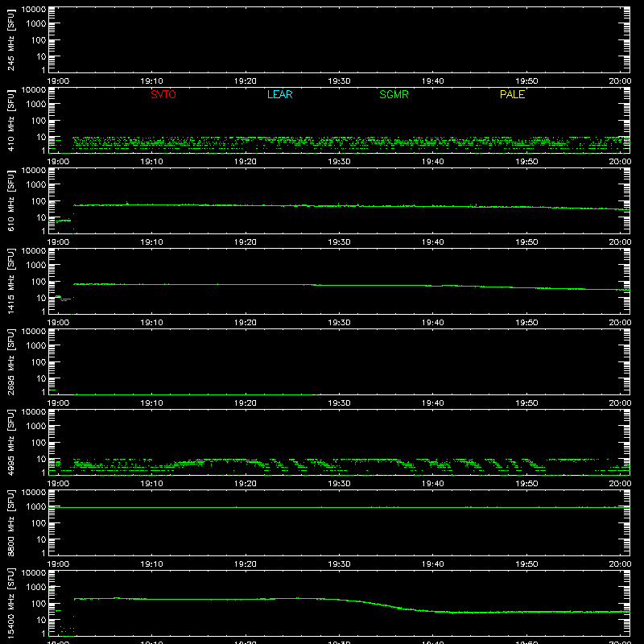Click 19:40 tick below the 610 MHz plot
644x644 pixels.
[x=433, y=242]
